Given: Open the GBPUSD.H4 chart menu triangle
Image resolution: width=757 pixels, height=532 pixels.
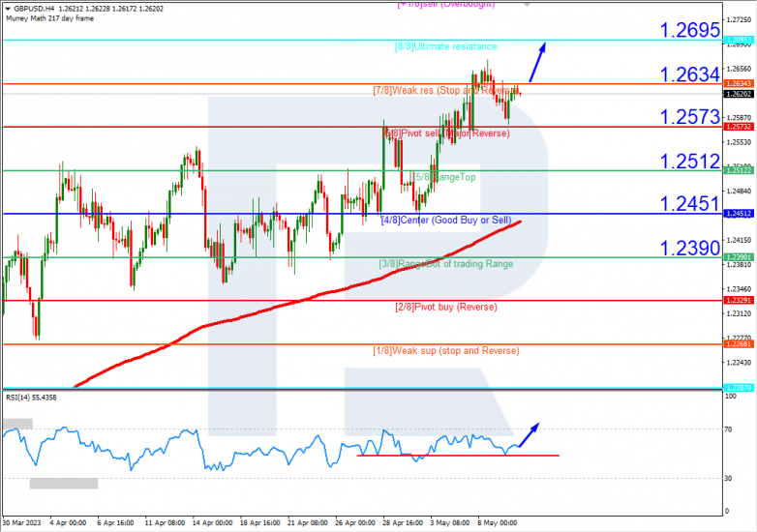Looking at the screenshot, I should pos(8,9).
